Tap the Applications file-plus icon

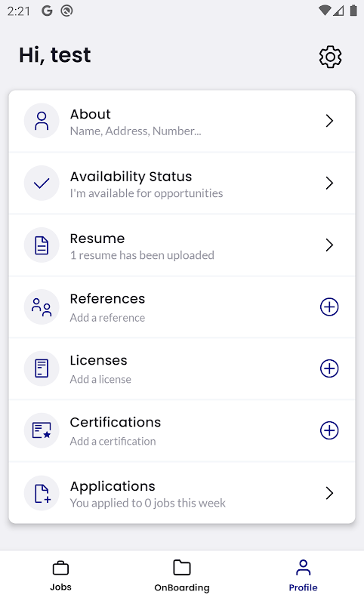click(x=42, y=493)
